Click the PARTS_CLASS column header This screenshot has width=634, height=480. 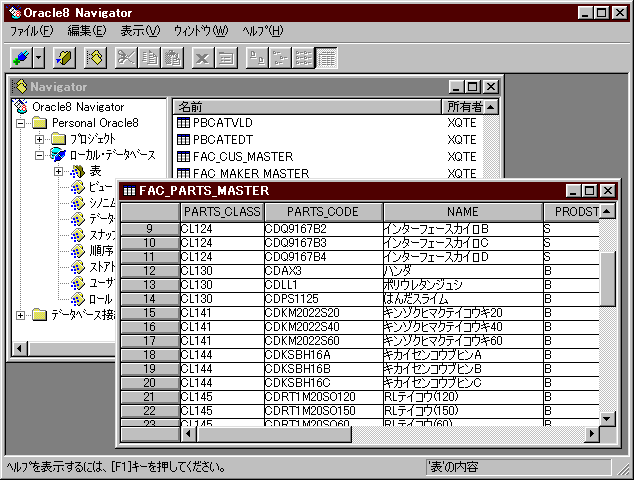click(222, 212)
